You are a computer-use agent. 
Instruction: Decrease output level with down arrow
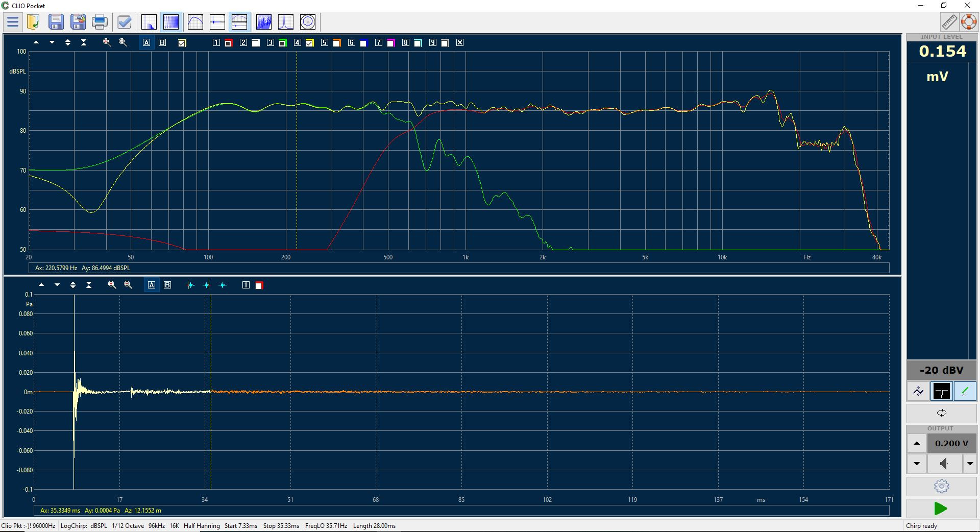pos(917,464)
